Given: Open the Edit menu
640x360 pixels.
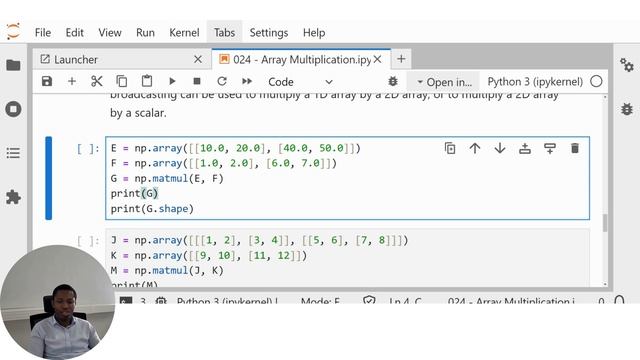Looking at the screenshot, I should coord(74,33).
